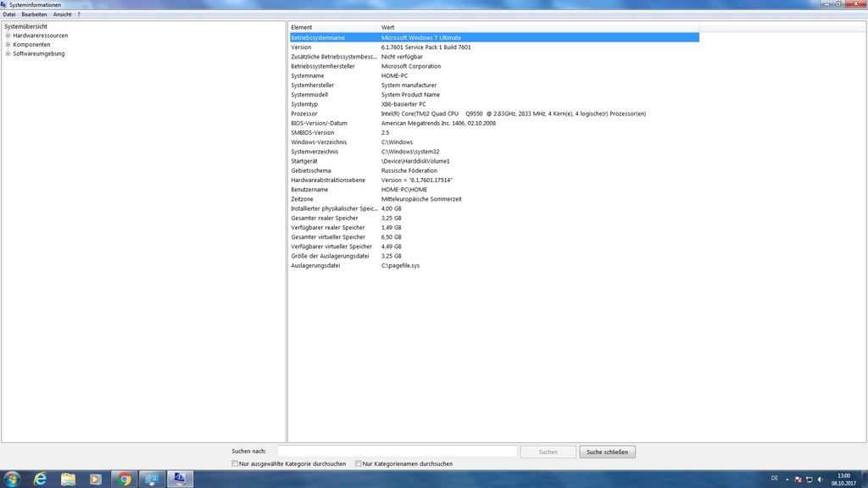Select the Betriebssystemhersteller row

(494, 66)
